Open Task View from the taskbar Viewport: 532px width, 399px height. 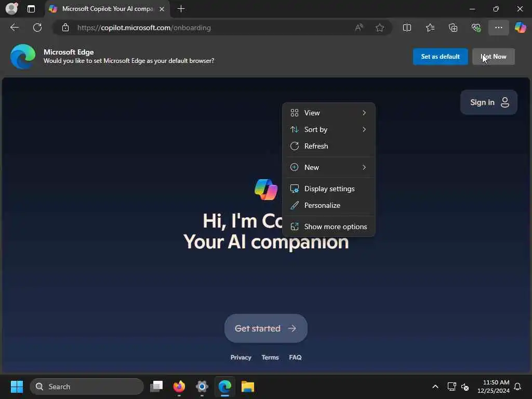(x=156, y=386)
